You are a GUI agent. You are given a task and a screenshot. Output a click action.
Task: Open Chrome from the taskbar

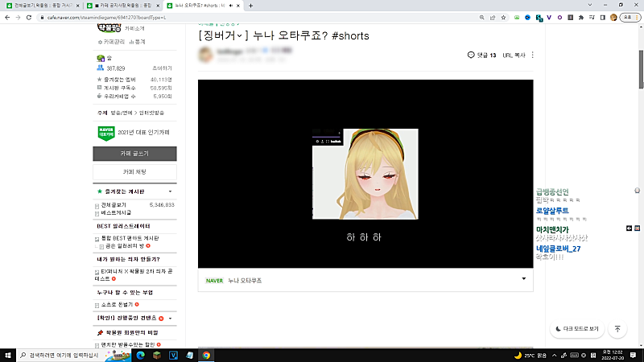click(x=206, y=355)
